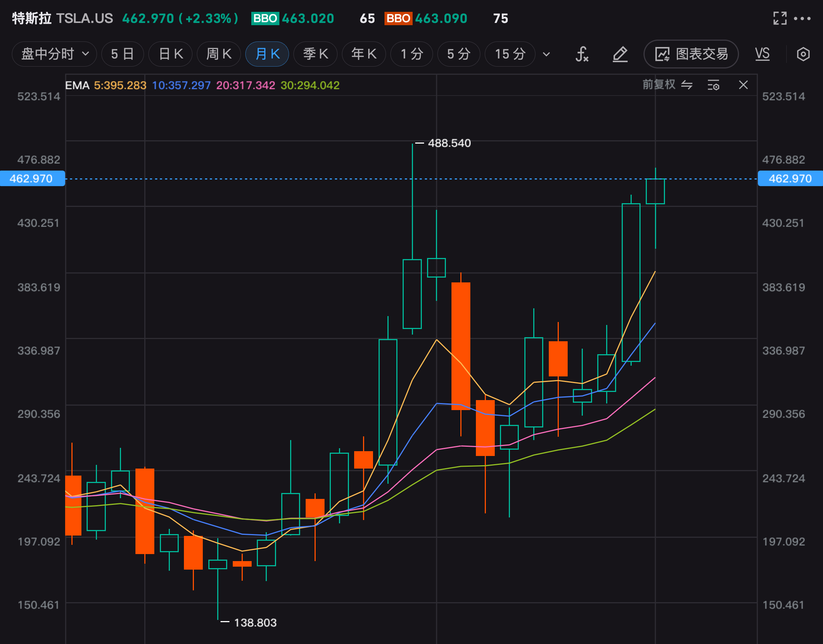Click the EMA 5 orange value label

click(x=120, y=85)
